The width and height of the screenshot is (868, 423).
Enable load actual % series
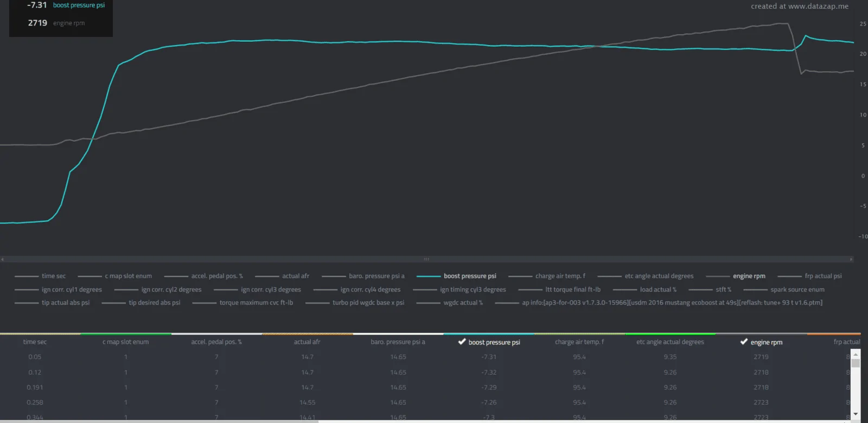[644, 289]
